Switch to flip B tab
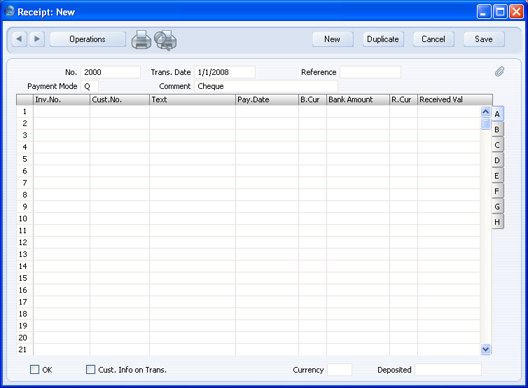 point(497,130)
